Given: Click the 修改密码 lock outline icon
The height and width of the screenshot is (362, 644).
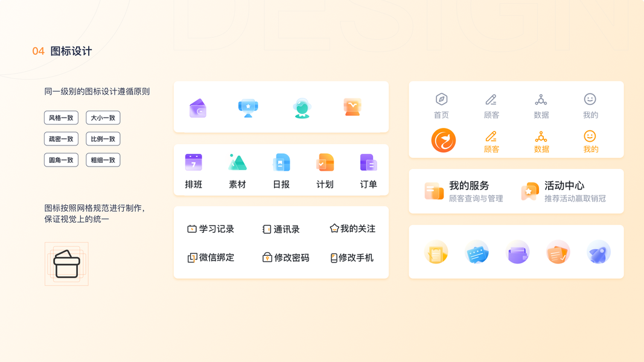Looking at the screenshot, I should tap(267, 258).
